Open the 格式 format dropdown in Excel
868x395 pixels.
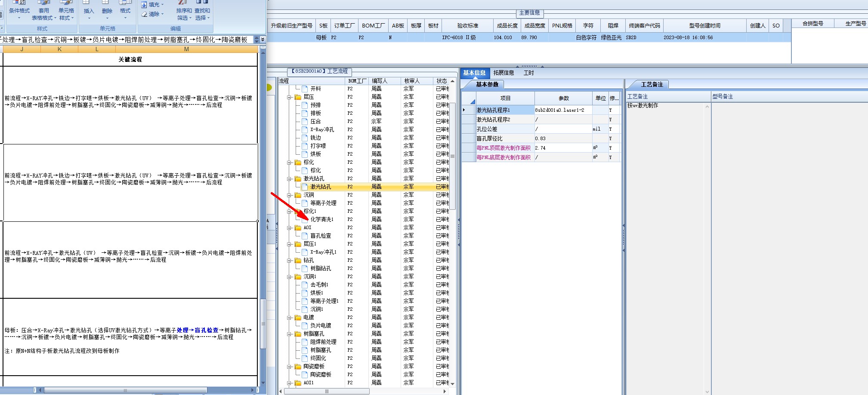(x=125, y=11)
